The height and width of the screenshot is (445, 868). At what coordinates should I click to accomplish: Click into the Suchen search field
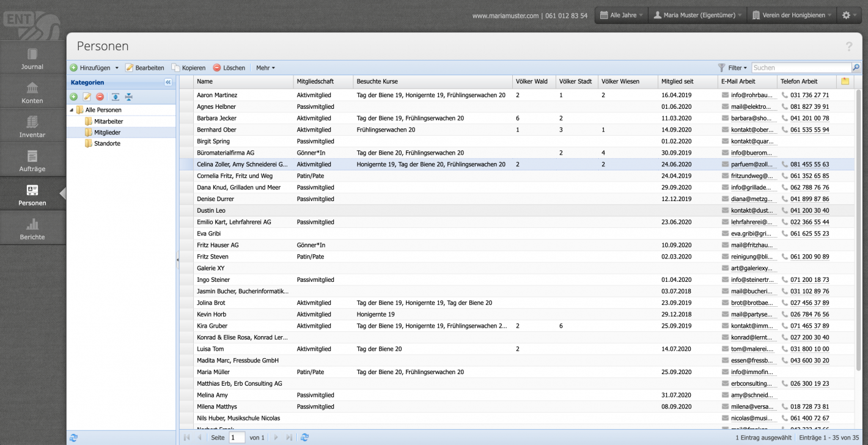[x=801, y=68]
